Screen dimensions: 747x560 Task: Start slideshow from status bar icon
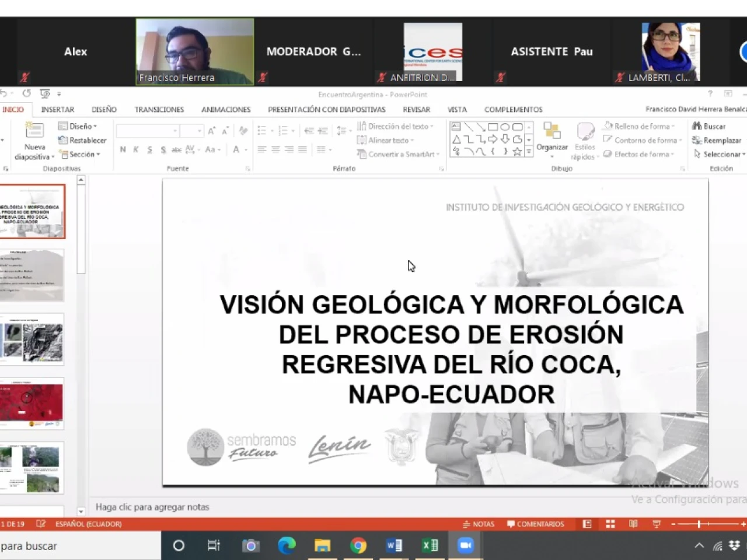click(x=656, y=524)
